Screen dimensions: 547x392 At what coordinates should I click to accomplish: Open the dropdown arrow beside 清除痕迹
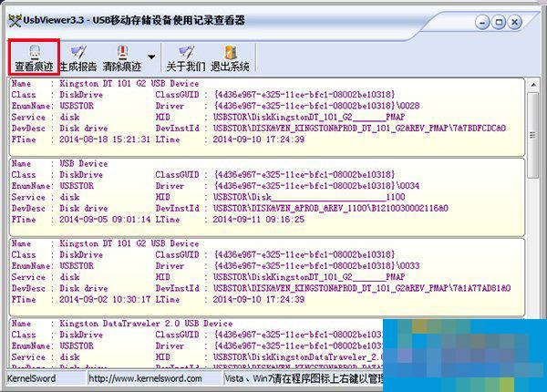coord(151,57)
